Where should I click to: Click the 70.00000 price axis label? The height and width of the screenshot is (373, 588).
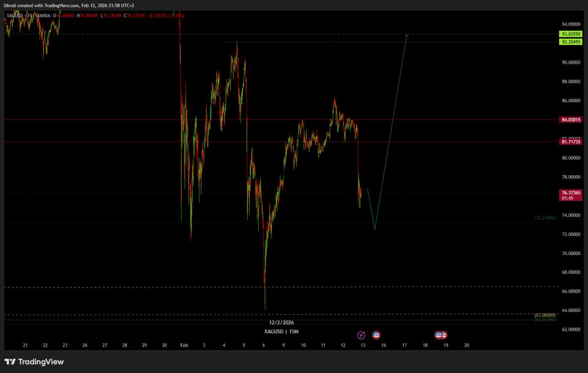click(x=571, y=253)
